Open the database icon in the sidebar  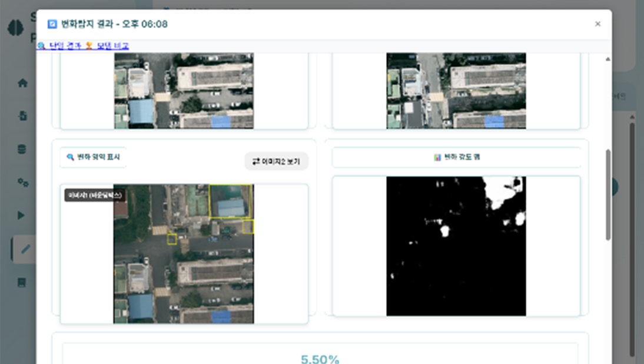pos(22,150)
